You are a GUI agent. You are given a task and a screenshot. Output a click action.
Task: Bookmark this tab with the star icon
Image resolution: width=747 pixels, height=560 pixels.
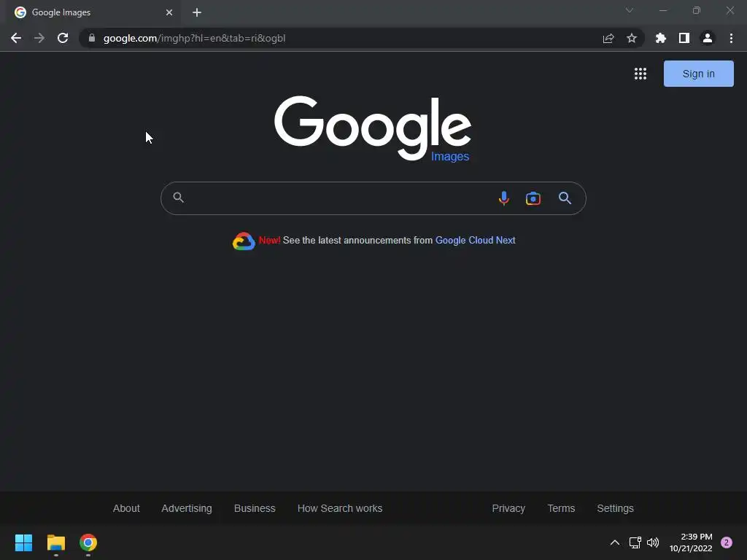[x=632, y=38]
